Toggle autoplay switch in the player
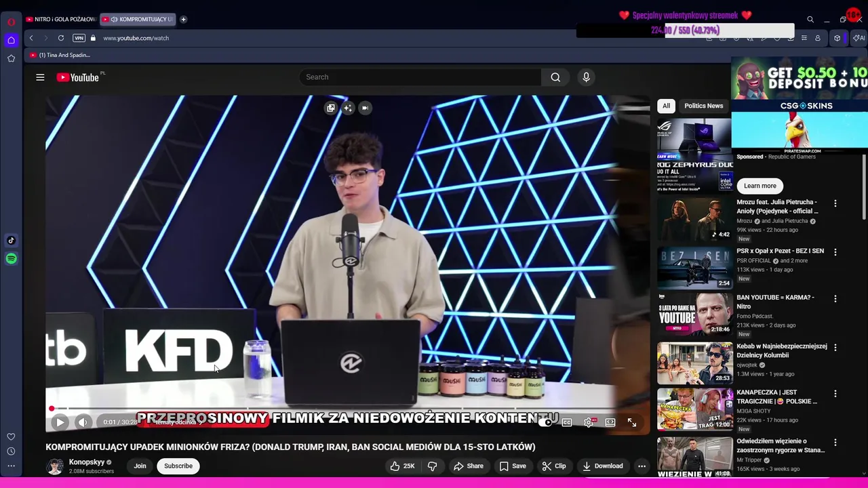The image size is (868, 488). pyautogui.click(x=545, y=422)
